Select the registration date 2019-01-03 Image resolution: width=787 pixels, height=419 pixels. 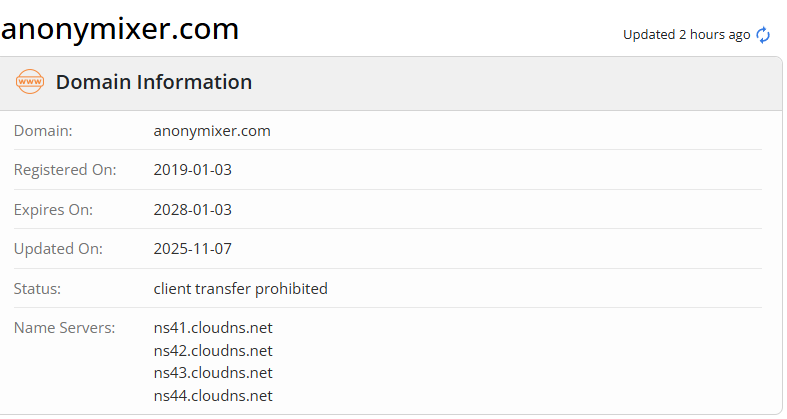click(x=193, y=170)
